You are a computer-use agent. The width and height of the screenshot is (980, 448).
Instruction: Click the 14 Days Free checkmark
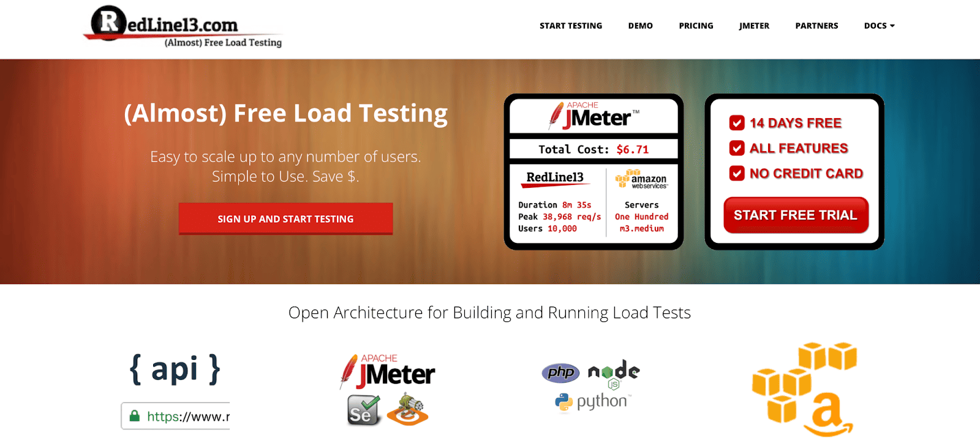(737, 123)
